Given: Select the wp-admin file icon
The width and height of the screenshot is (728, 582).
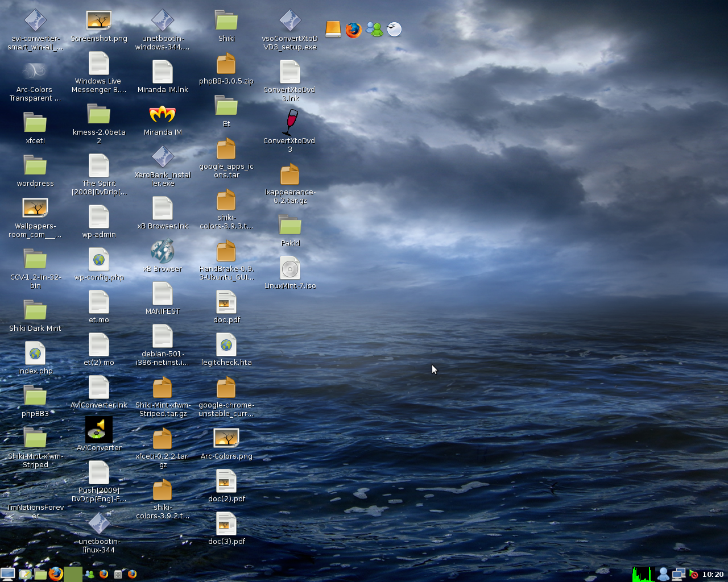Looking at the screenshot, I should tap(99, 217).
